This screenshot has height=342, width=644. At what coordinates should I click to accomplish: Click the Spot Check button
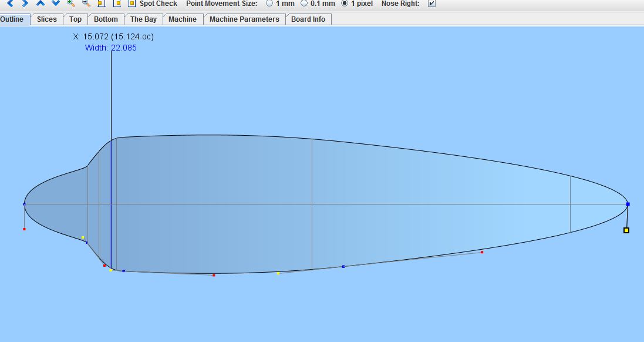[159, 4]
